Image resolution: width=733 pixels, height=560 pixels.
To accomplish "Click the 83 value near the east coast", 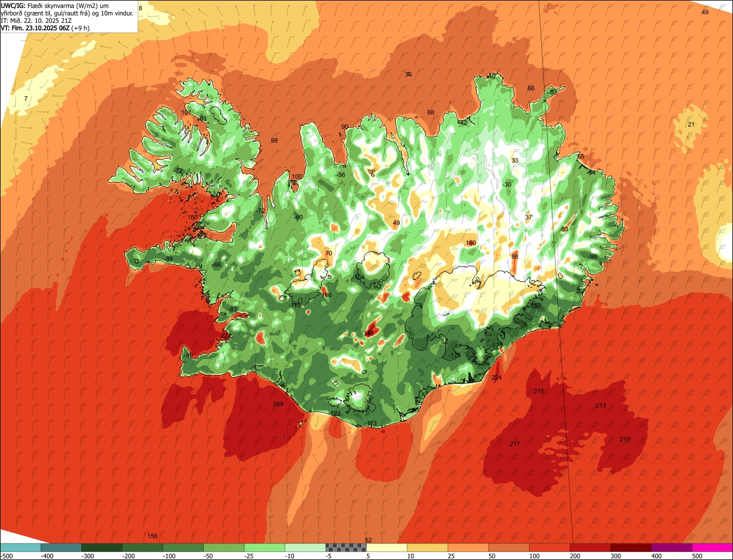I will tap(565, 229).
